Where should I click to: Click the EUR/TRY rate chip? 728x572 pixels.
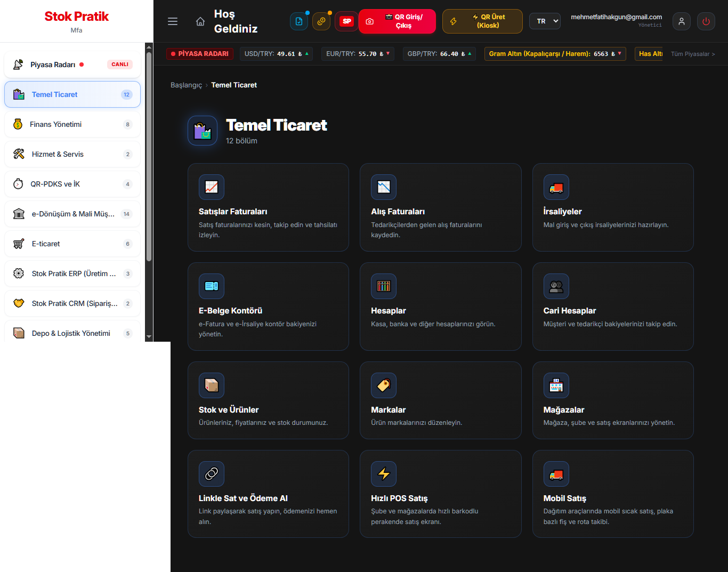pos(358,54)
